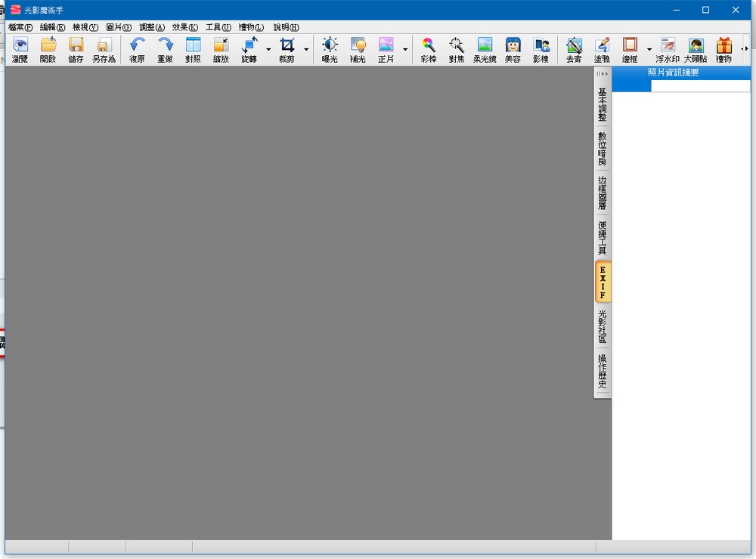Undo the last edit with 復原
Image resolution: width=756 pixels, height=559 pixels.
[x=137, y=49]
